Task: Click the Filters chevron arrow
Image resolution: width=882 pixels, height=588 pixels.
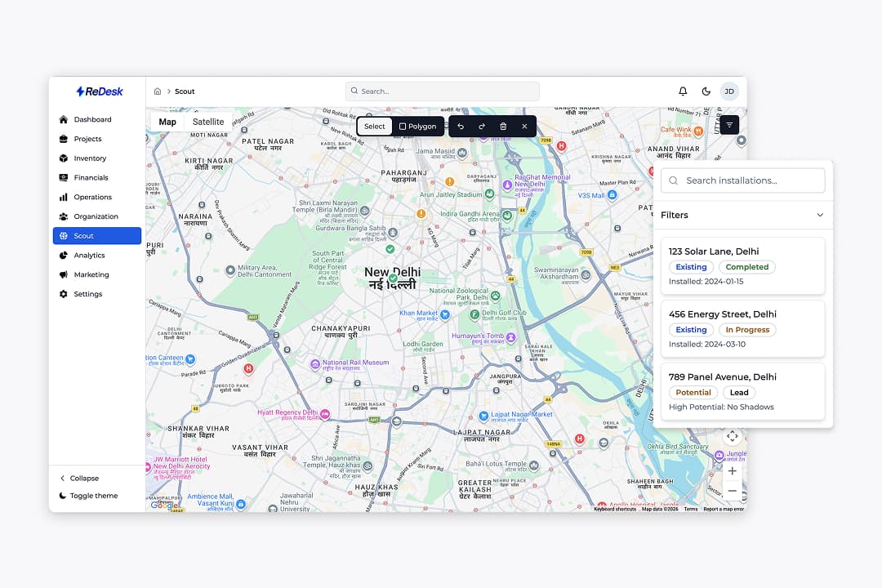Action: point(820,215)
